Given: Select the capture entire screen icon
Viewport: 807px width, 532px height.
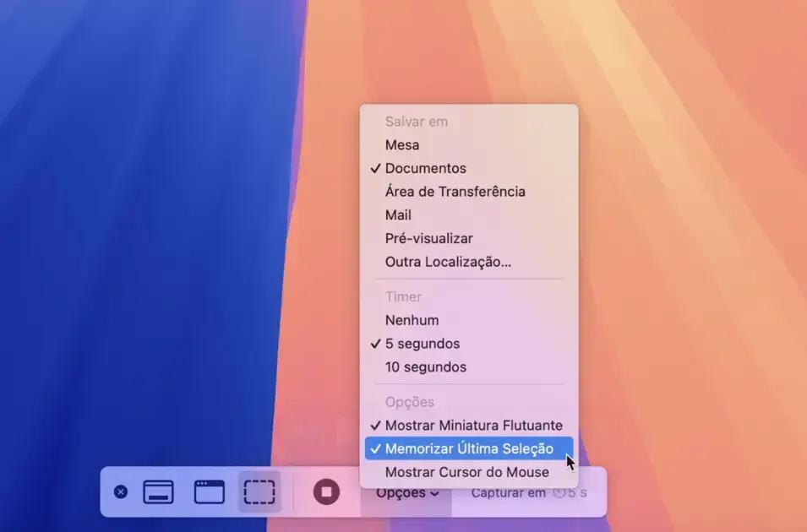Looking at the screenshot, I should tap(158, 491).
